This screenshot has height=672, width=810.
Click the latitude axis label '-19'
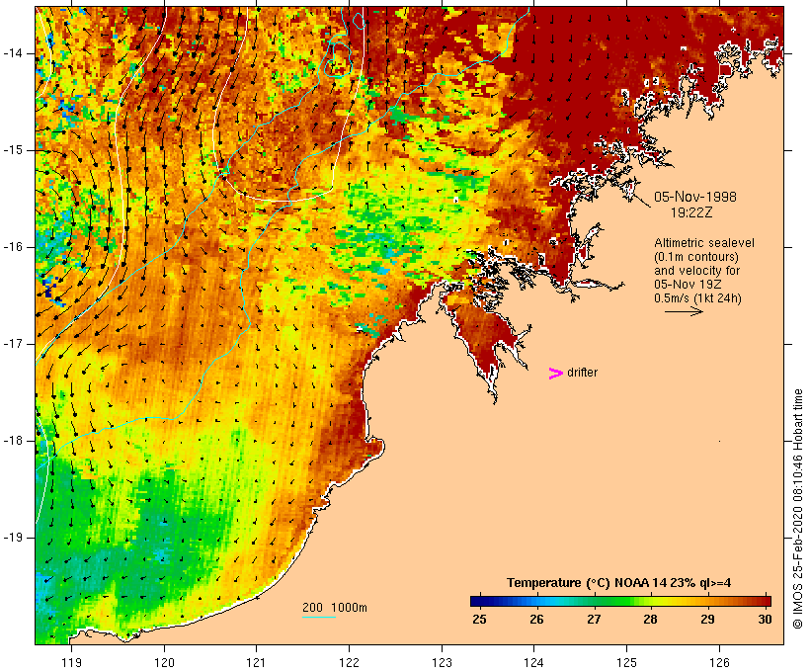click(x=13, y=538)
